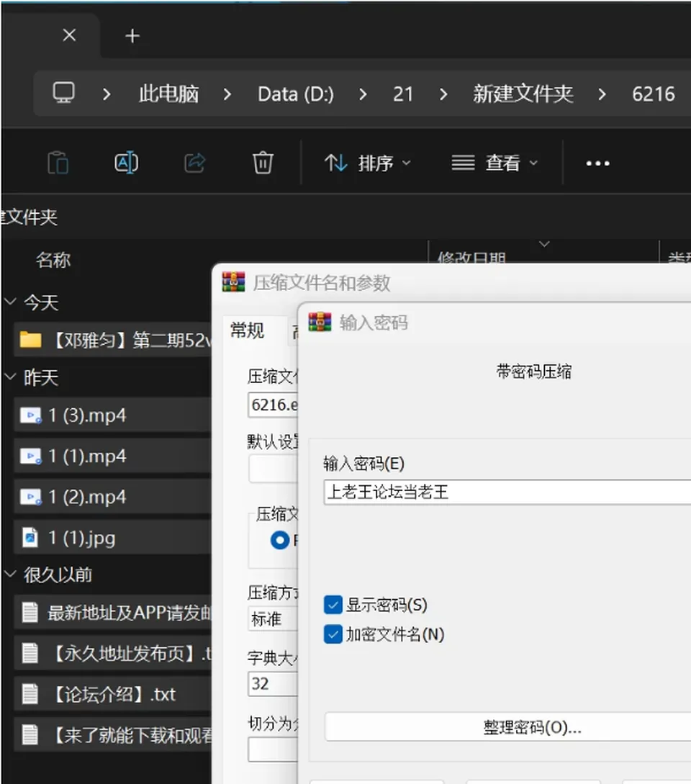Click the paste clipboard icon in toolbar
The height and width of the screenshot is (784, 691).
[x=58, y=163]
